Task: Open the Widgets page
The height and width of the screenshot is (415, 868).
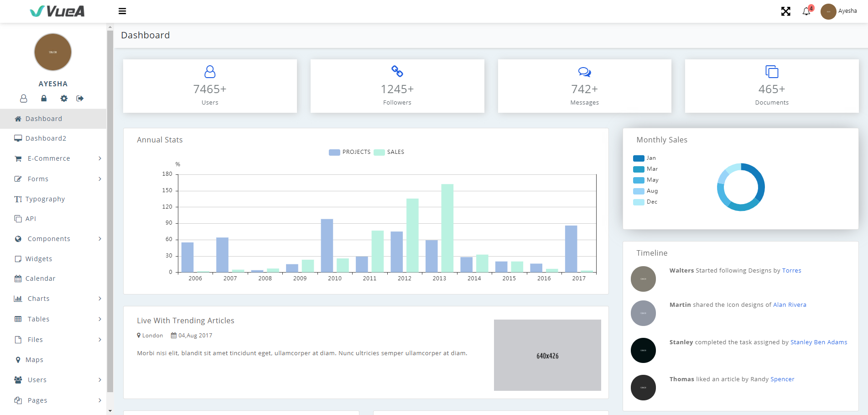Action: pyautogui.click(x=53, y=259)
